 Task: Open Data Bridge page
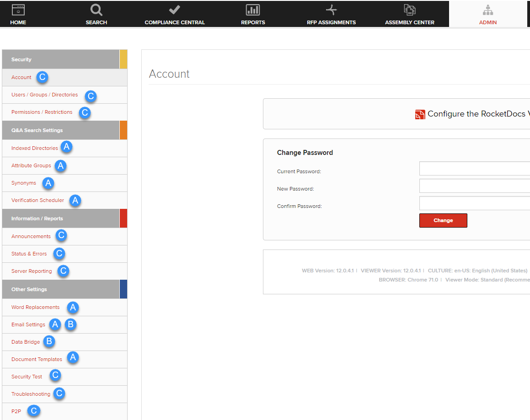[26, 342]
